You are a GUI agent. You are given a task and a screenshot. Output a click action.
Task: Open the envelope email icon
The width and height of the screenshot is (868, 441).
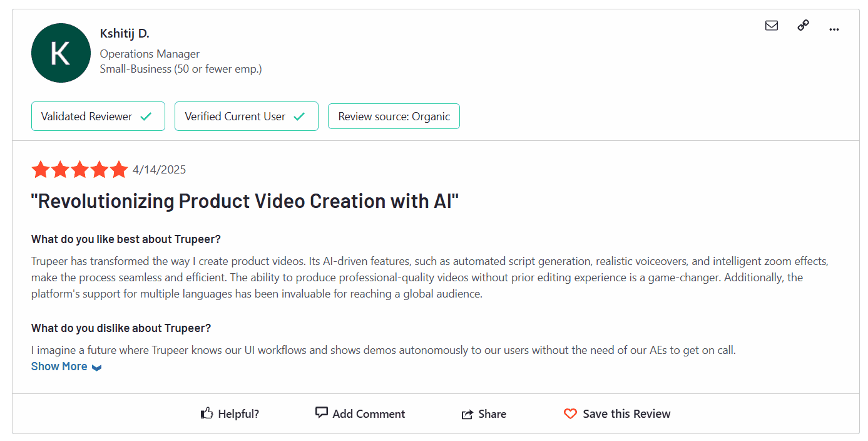[x=771, y=26]
